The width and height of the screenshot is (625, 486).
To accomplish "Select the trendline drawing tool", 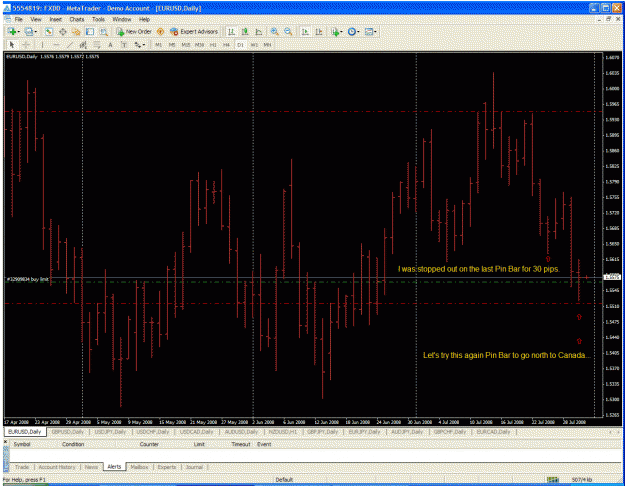I will point(70,45).
